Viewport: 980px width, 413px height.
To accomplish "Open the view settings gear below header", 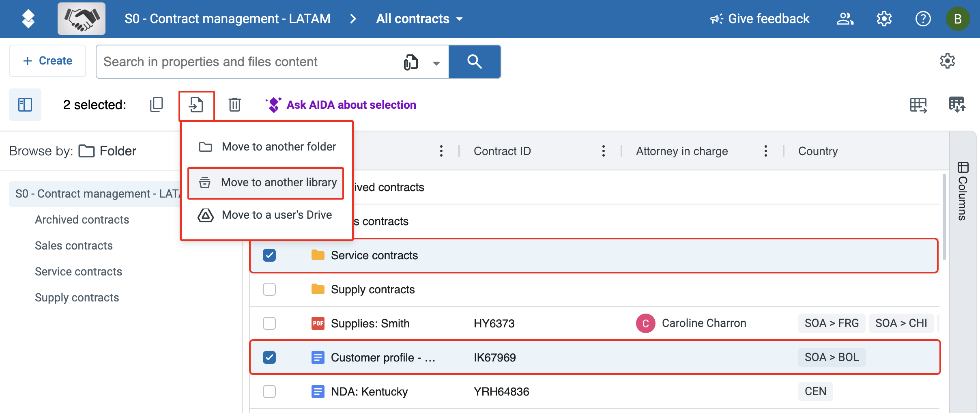I will click(947, 61).
